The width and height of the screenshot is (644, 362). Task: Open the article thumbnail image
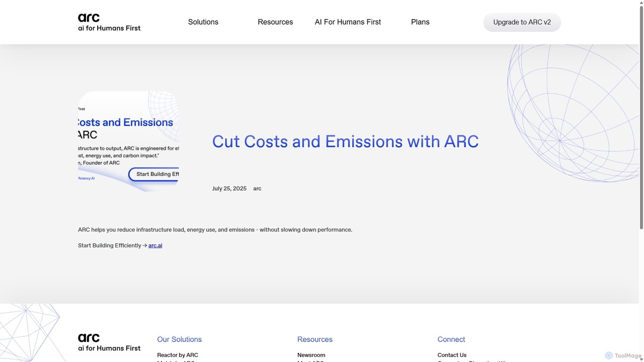[128, 141]
